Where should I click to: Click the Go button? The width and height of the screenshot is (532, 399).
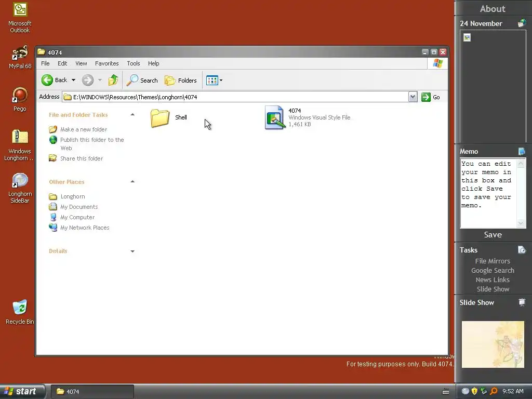[431, 97]
